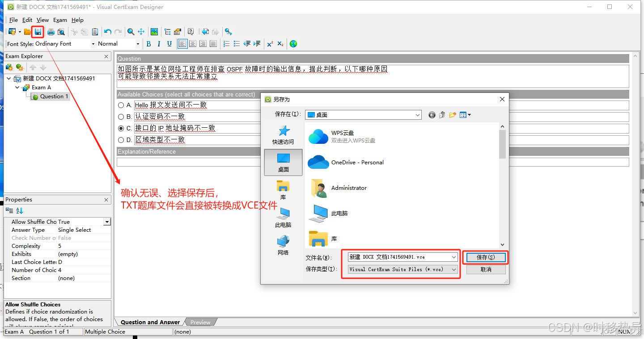Click the categorized view icon in Properties
The image size is (644, 339).
9,210
